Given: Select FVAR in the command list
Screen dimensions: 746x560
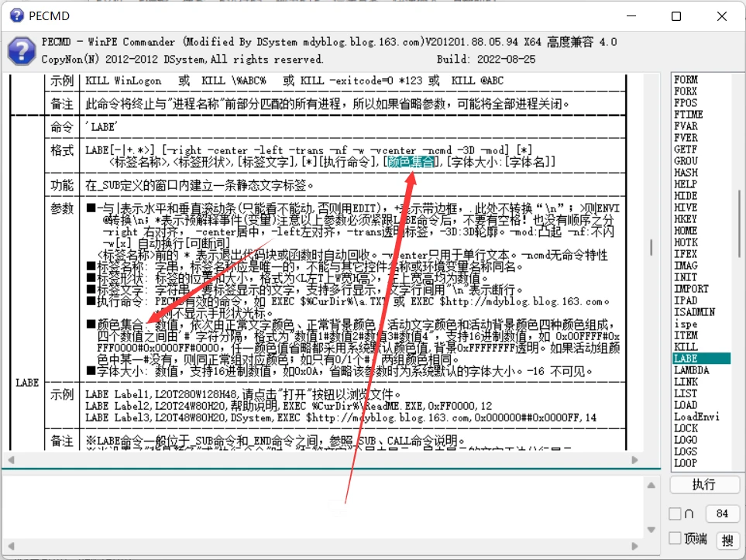Looking at the screenshot, I should pos(686,126).
